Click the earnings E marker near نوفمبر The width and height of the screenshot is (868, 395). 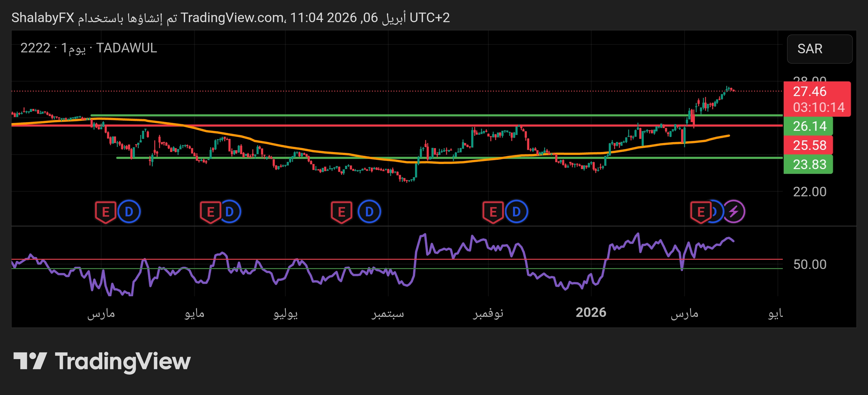[x=493, y=212]
